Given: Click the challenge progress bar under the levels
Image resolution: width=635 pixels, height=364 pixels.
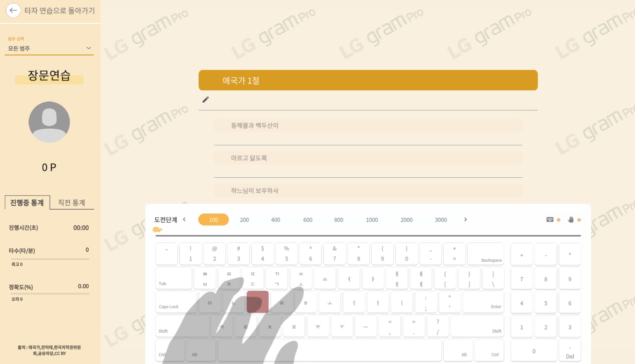Looking at the screenshot, I should click(x=368, y=235).
